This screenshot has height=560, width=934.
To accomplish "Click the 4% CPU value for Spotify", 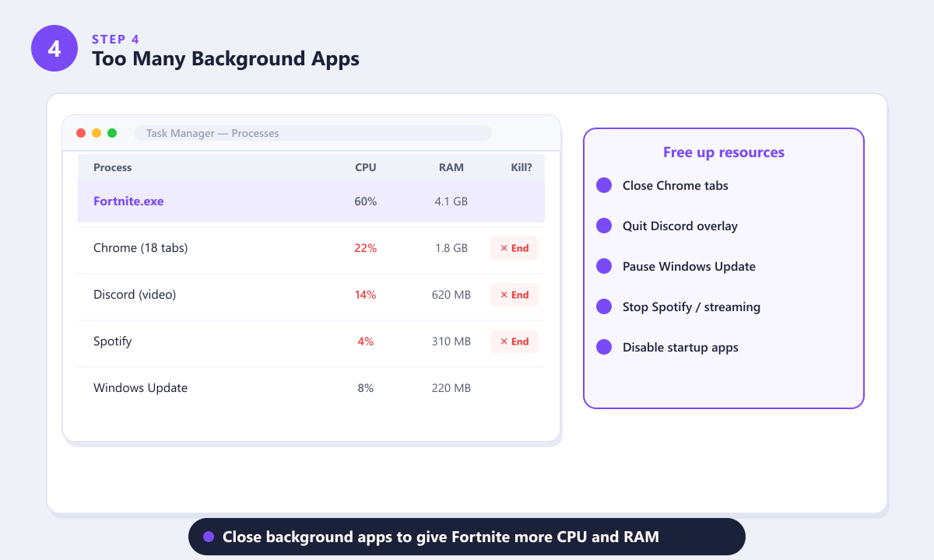I will click(366, 341).
